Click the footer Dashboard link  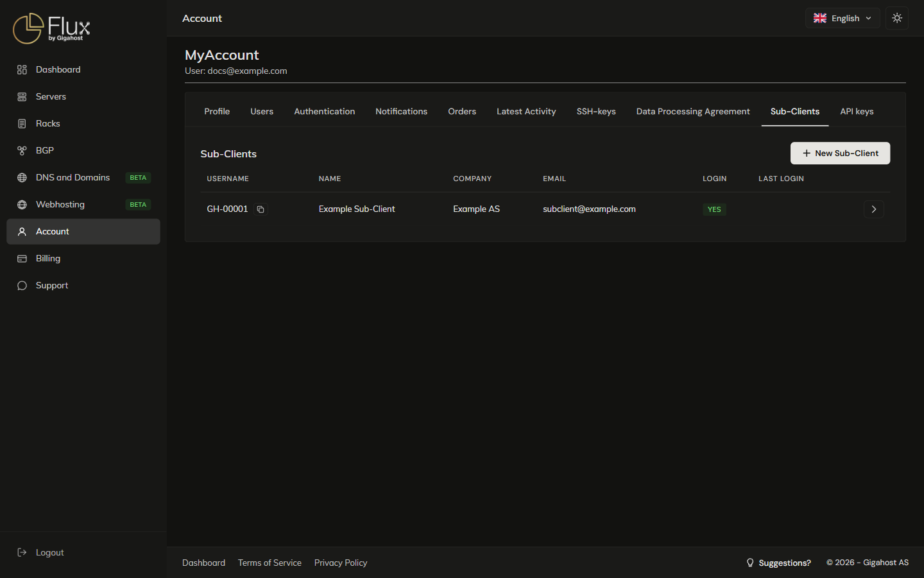pos(203,563)
